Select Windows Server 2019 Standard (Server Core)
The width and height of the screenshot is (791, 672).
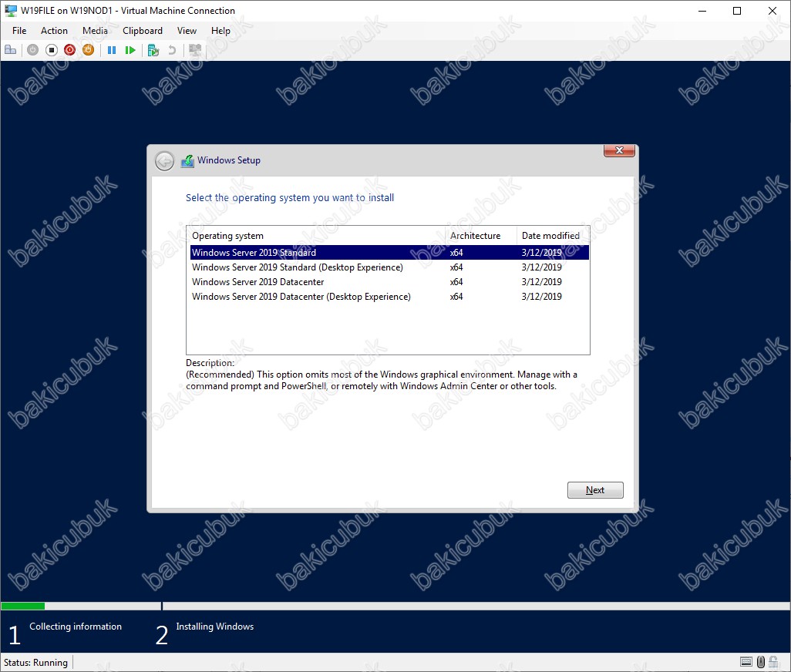coord(389,253)
